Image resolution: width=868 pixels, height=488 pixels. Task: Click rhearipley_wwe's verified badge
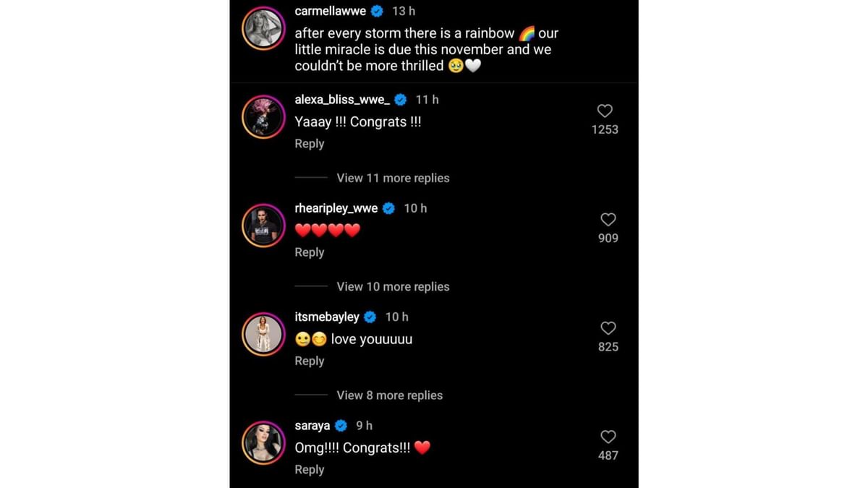coord(388,208)
